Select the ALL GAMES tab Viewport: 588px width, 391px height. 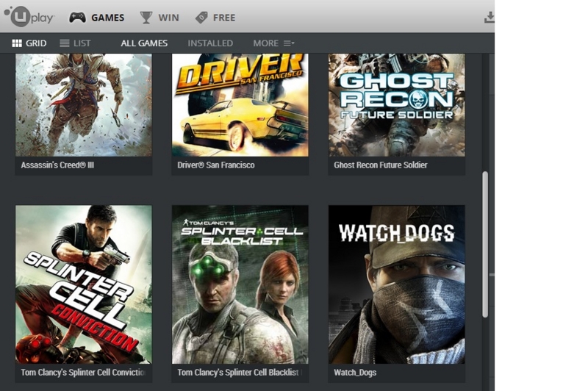[144, 43]
